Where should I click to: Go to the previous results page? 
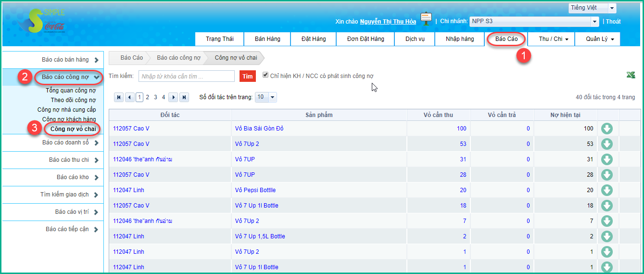tap(129, 97)
